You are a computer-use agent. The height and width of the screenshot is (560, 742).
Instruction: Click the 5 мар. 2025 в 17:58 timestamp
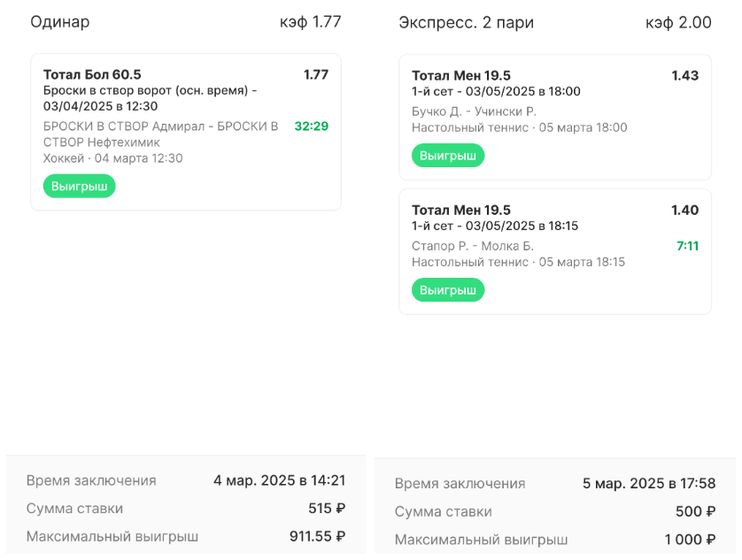click(648, 484)
